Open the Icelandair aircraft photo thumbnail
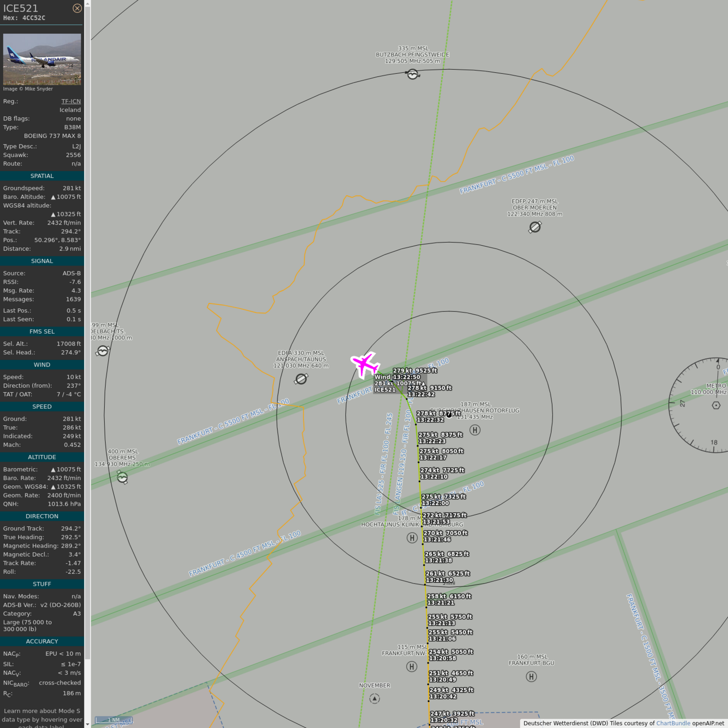Screen dimensions: 728x728 [x=42, y=59]
